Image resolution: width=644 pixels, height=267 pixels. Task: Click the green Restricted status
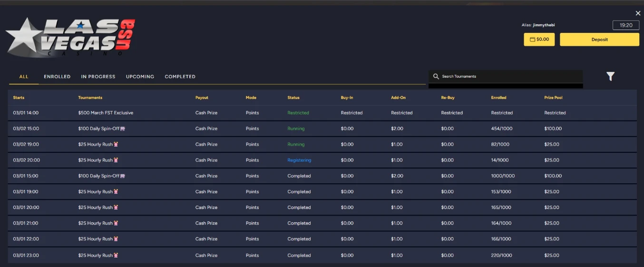coord(298,113)
